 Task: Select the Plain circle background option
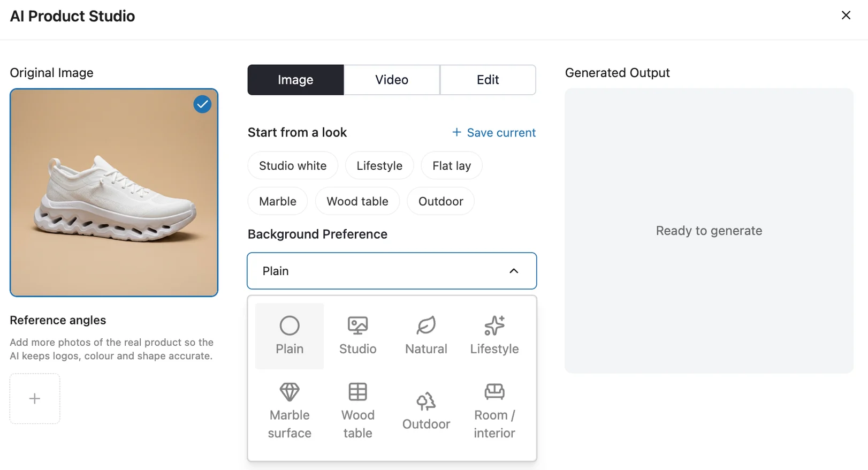(x=290, y=336)
